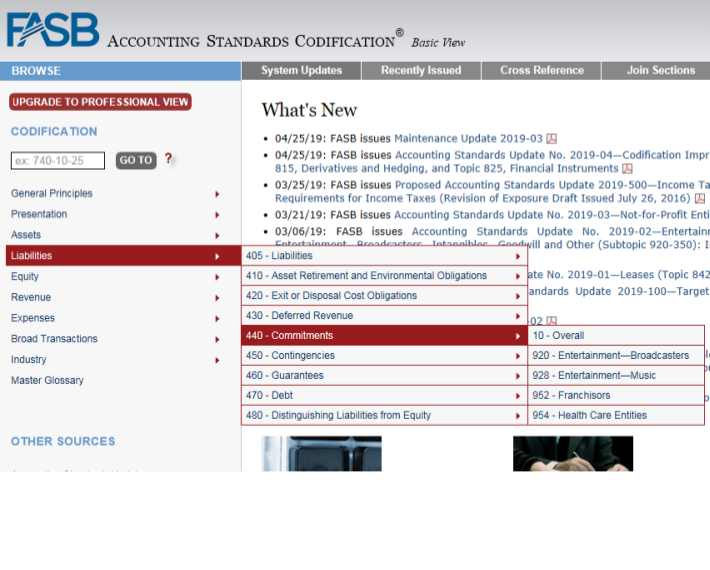Viewport: 710px width, 570px height.
Task: Open PDF icon after Financial Instruments update
Action: coord(627,169)
